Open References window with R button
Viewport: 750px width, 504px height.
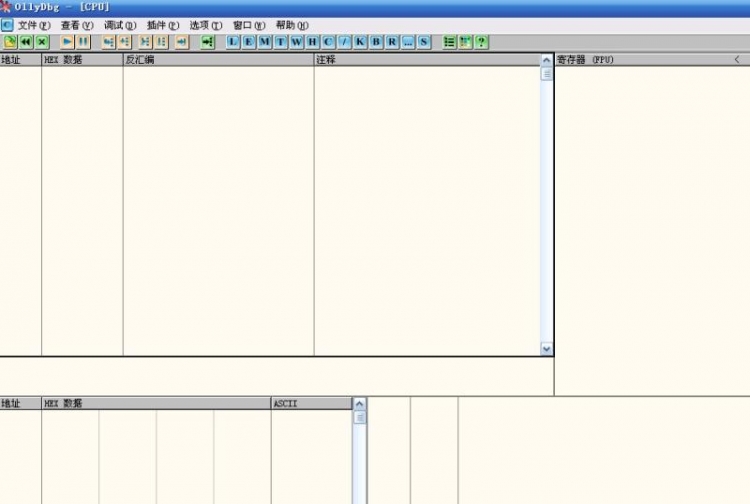tap(392, 42)
